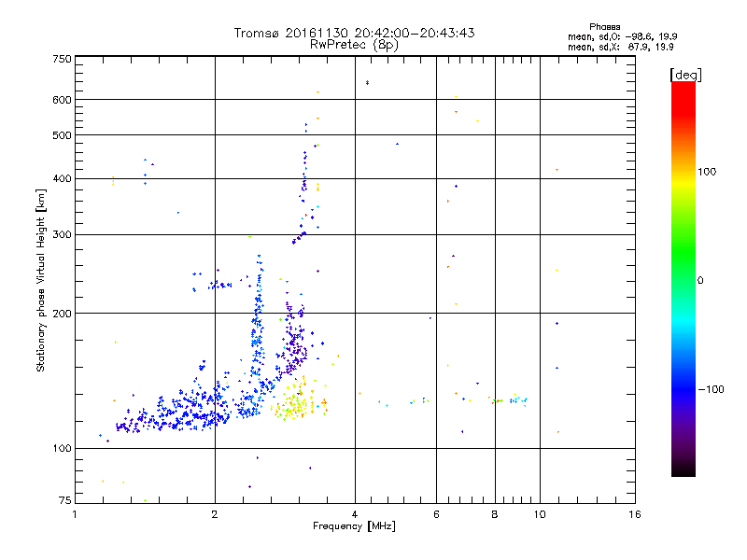Click the y-axis tick label "400"
Viewport: 747px width, 560px height.
[62, 179]
